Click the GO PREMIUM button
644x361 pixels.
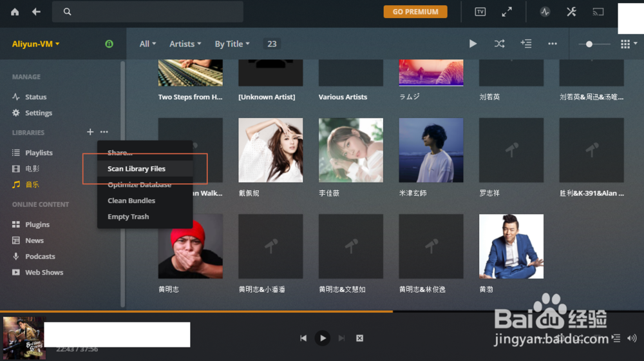coord(415,12)
